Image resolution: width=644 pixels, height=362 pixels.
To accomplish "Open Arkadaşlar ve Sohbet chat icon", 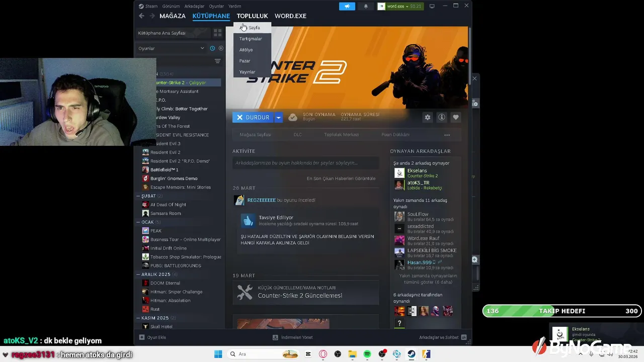I will click(464, 337).
